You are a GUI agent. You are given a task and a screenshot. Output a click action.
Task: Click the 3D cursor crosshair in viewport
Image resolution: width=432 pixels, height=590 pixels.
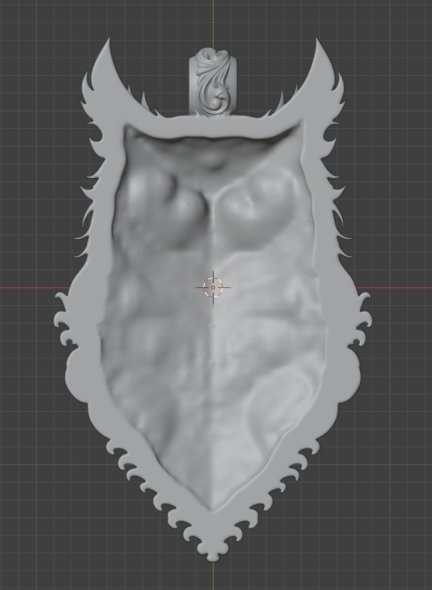point(213,287)
